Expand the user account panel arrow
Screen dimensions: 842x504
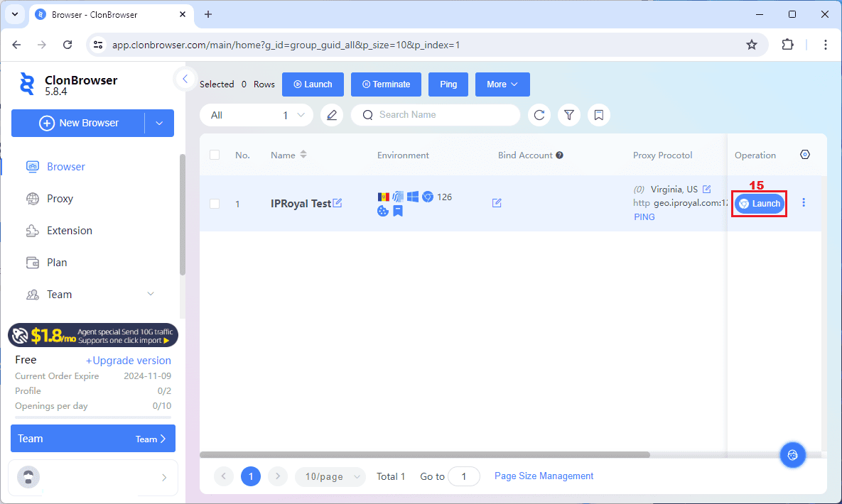click(164, 477)
